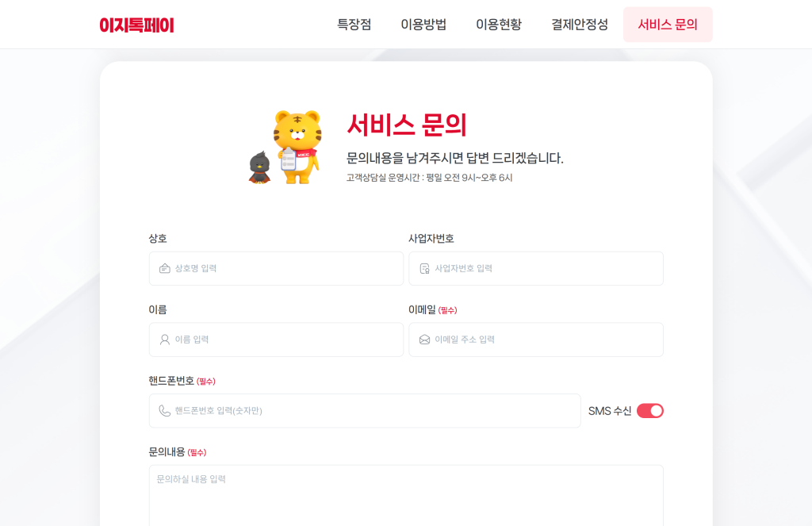This screenshot has width=812, height=526.
Task: Focus the 상호명 입력 text field
Action: point(276,268)
